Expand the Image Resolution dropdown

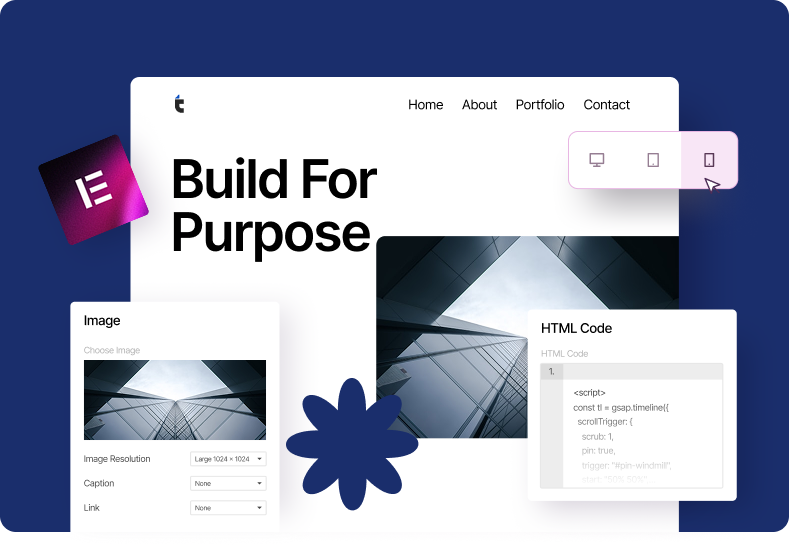point(228,459)
